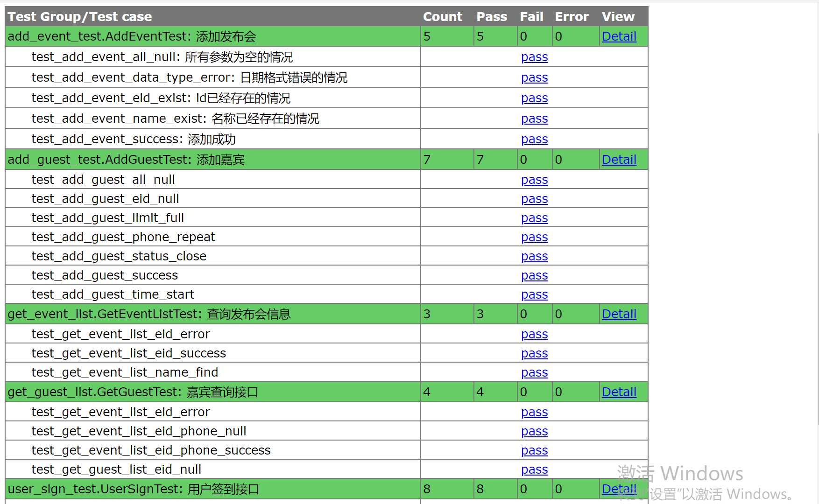819x504 pixels.
Task: Click pass link for test_get_guest_list_eid_null
Action: coord(534,470)
